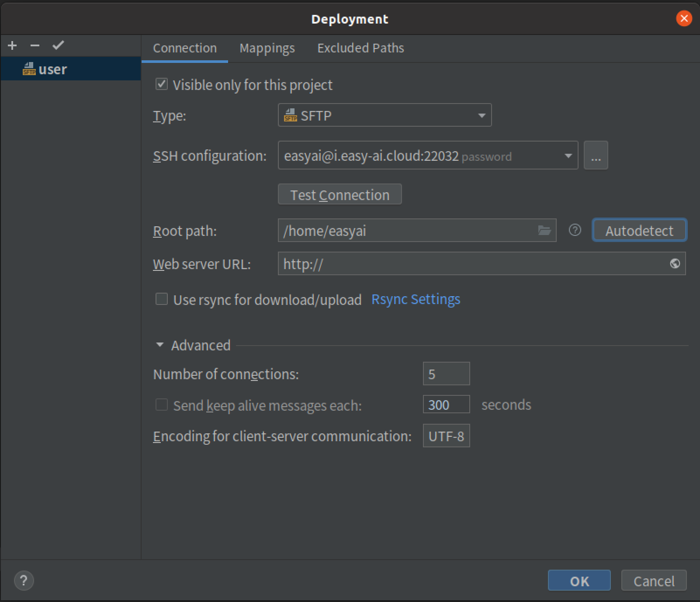Confirm settings with the OK button
The height and width of the screenshot is (602, 700).
[x=579, y=581]
